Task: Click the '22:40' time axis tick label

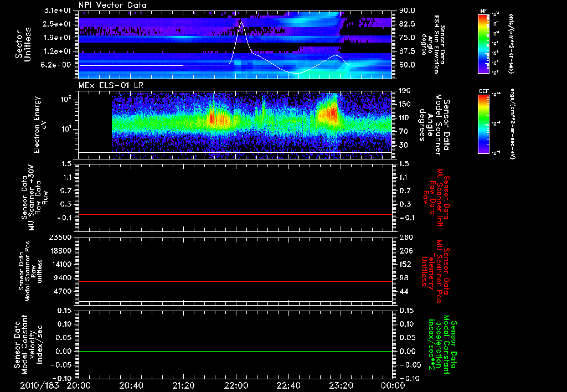Action: pyautogui.click(x=288, y=385)
